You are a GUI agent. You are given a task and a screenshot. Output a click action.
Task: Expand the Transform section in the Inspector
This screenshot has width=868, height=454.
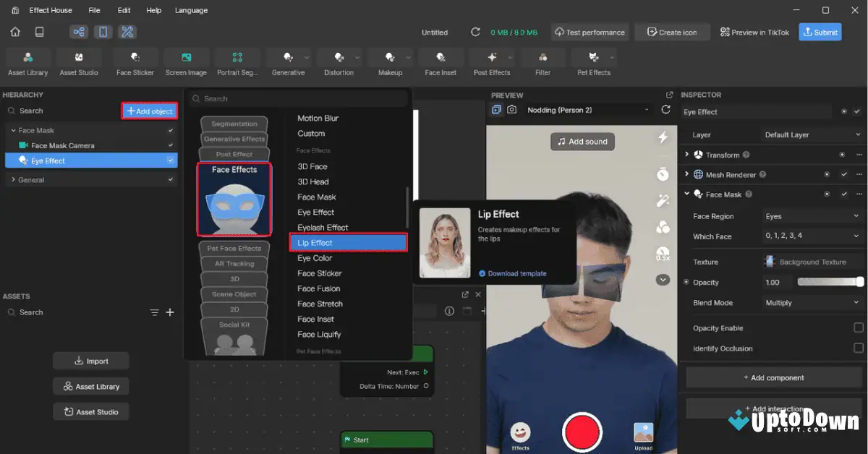(x=686, y=154)
